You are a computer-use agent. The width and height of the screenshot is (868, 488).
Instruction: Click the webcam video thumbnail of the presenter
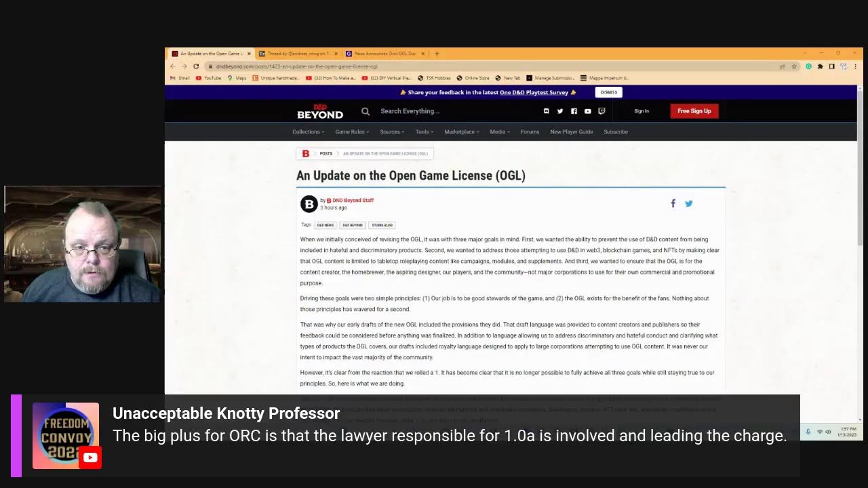pyautogui.click(x=83, y=244)
